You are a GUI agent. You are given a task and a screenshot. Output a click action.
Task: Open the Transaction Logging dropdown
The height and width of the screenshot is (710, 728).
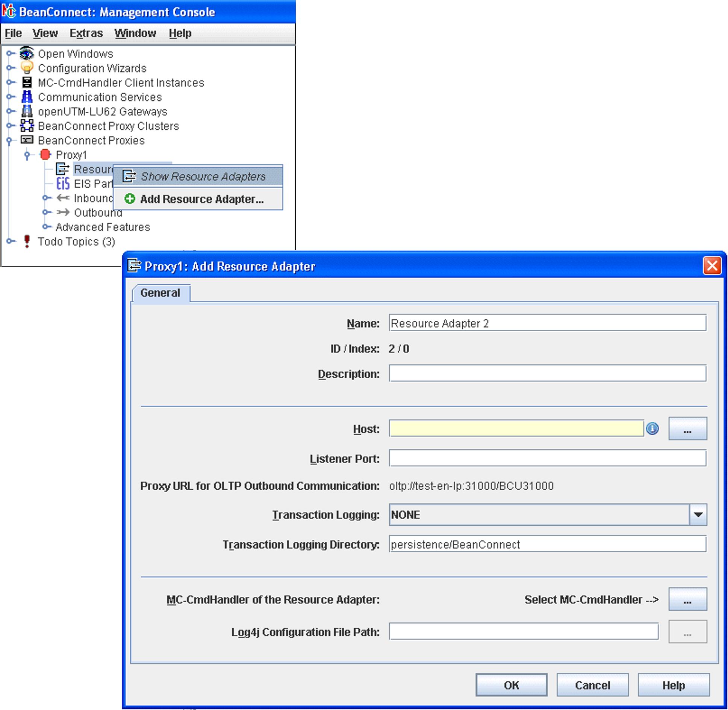[x=698, y=514]
